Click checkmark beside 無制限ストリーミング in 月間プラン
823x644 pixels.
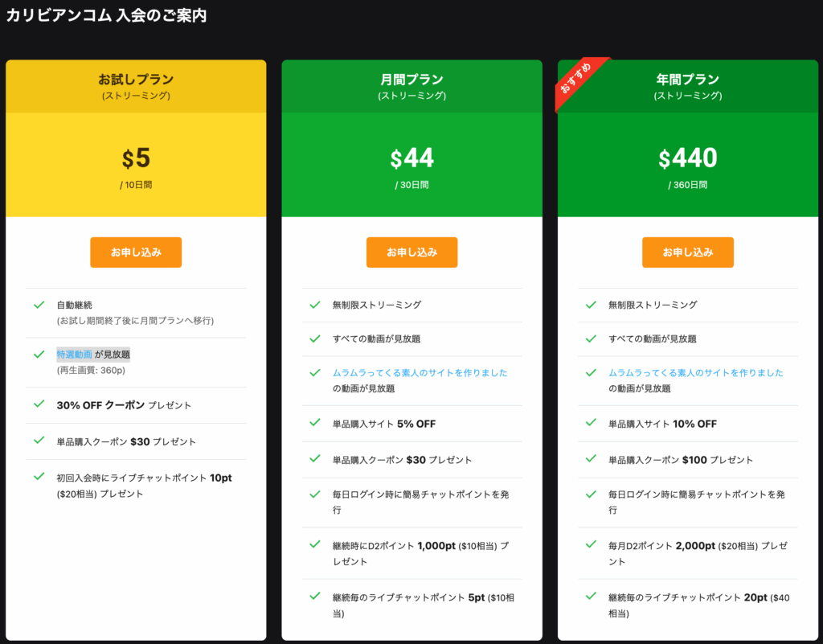(x=315, y=305)
